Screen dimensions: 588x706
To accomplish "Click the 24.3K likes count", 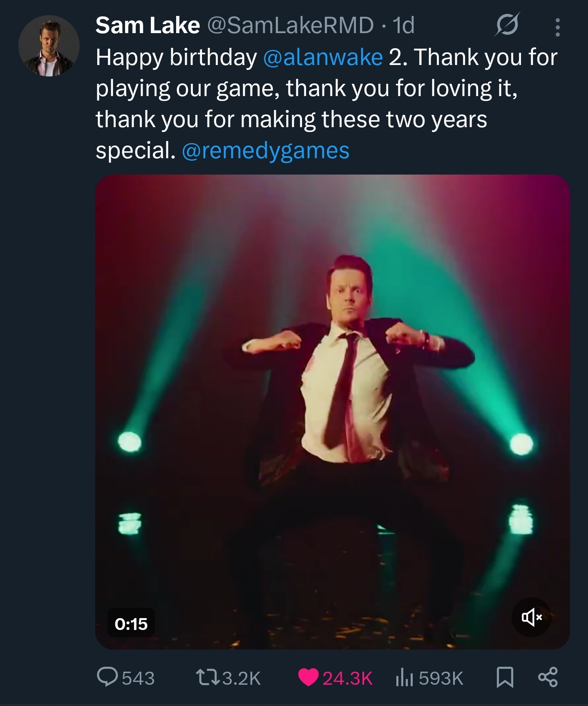I will [348, 678].
